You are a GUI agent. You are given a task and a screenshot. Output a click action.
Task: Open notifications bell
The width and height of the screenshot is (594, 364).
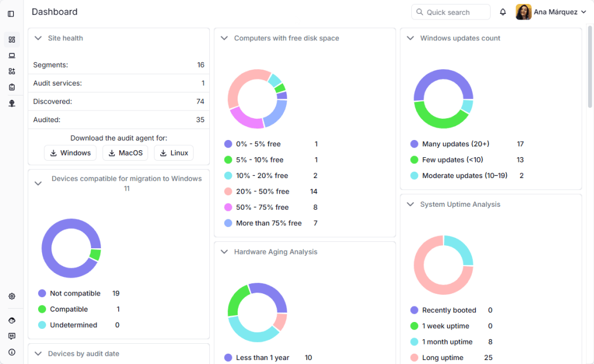pyautogui.click(x=503, y=12)
